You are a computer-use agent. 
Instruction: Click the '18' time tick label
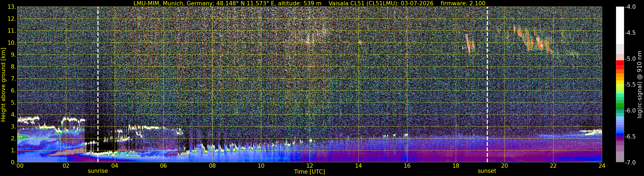pos(456,166)
